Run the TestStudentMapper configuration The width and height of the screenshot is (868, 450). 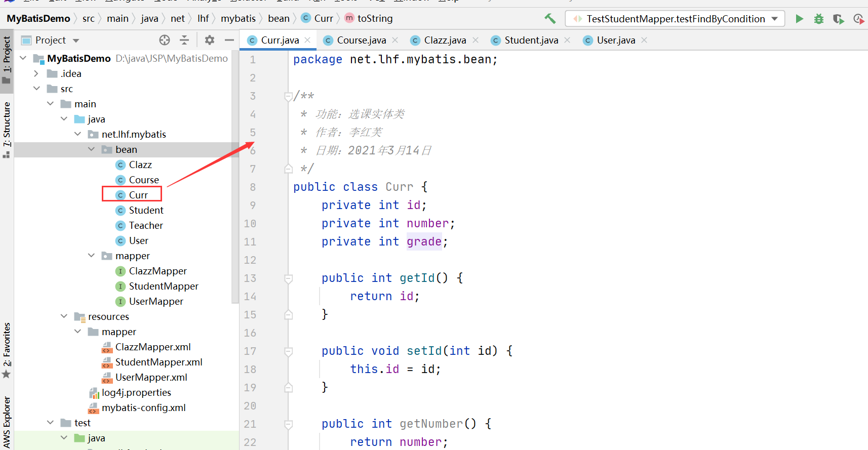click(x=799, y=19)
